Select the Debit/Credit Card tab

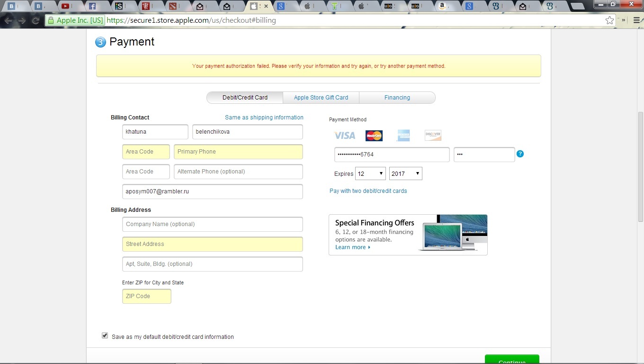[x=245, y=98]
